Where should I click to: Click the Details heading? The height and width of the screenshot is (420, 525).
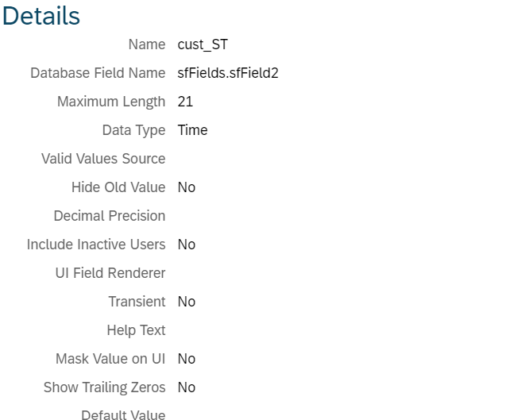41,16
